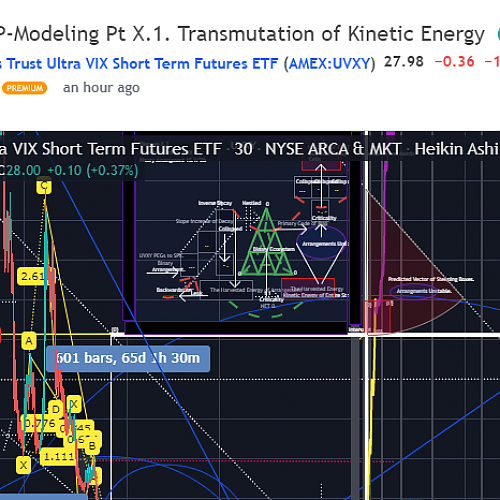Click the C28.00 close value in the chart legend

point(20,170)
